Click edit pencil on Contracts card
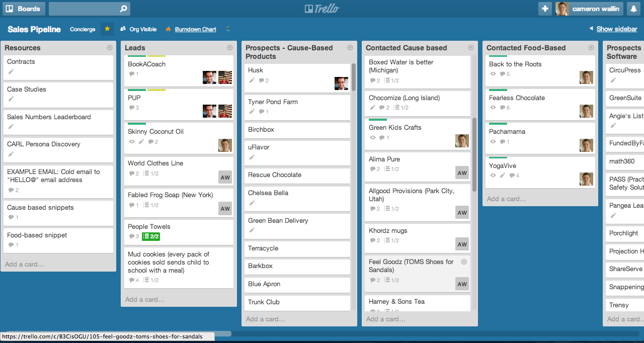644x343 pixels. click(11, 72)
